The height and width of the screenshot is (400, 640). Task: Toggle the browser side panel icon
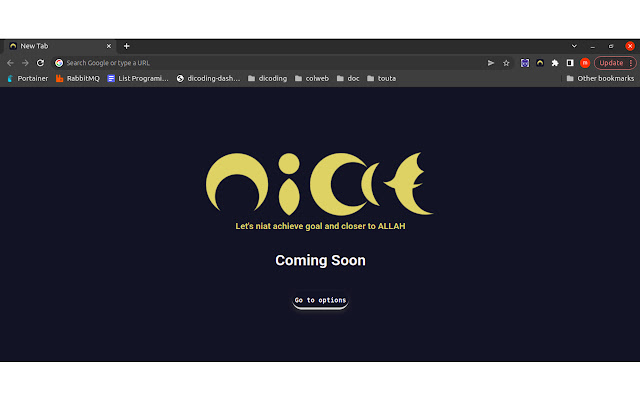click(570, 63)
